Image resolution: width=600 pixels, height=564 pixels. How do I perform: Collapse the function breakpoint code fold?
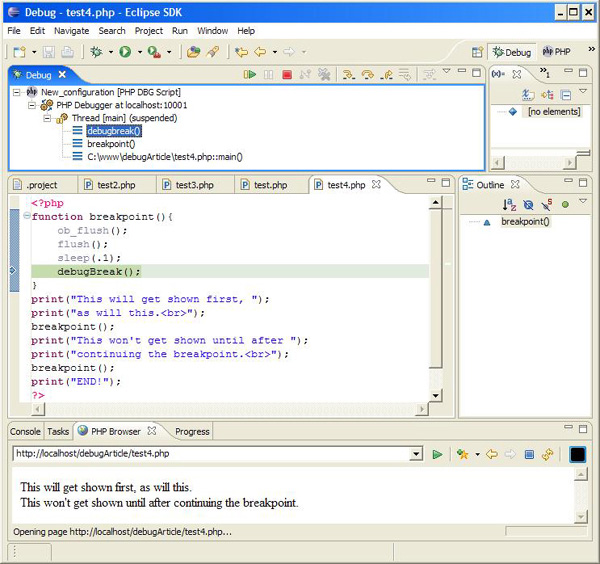[27, 217]
